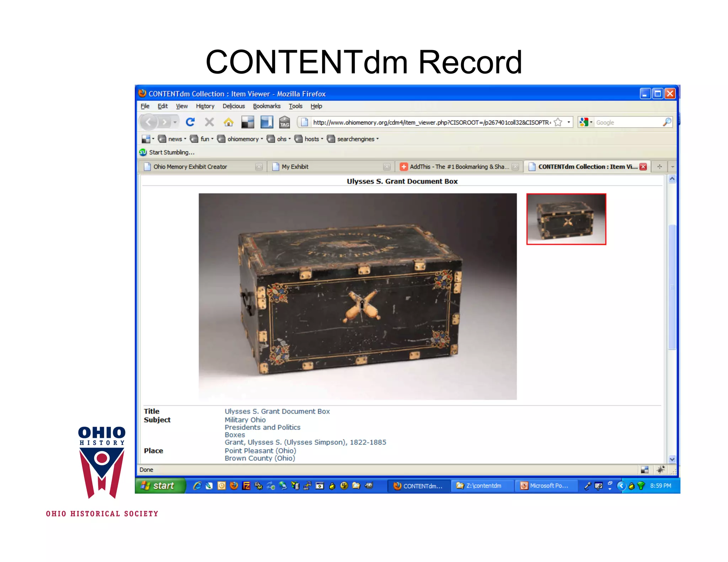Click the scroll down arrow
The width and height of the screenshot is (728, 562).
click(x=672, y=459)
